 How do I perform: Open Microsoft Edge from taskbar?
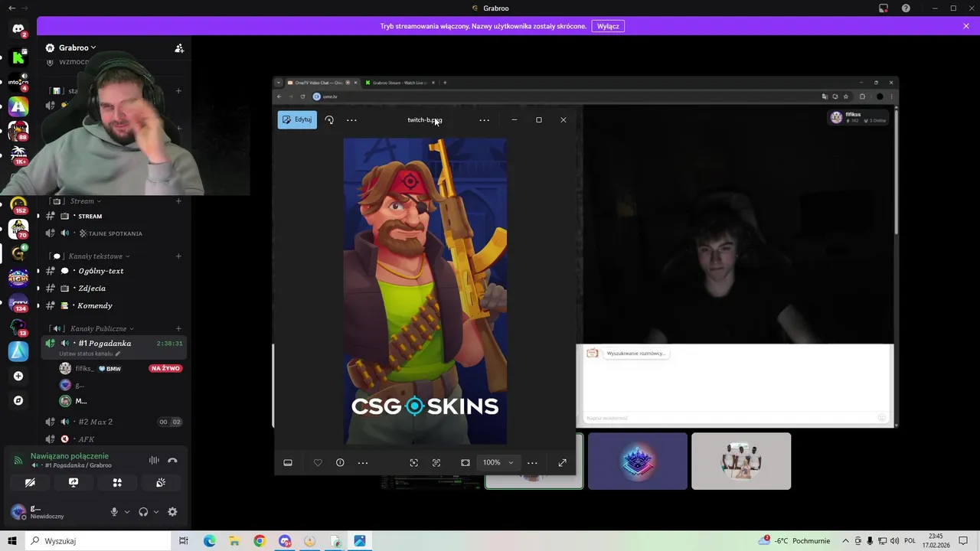(209, 541)
